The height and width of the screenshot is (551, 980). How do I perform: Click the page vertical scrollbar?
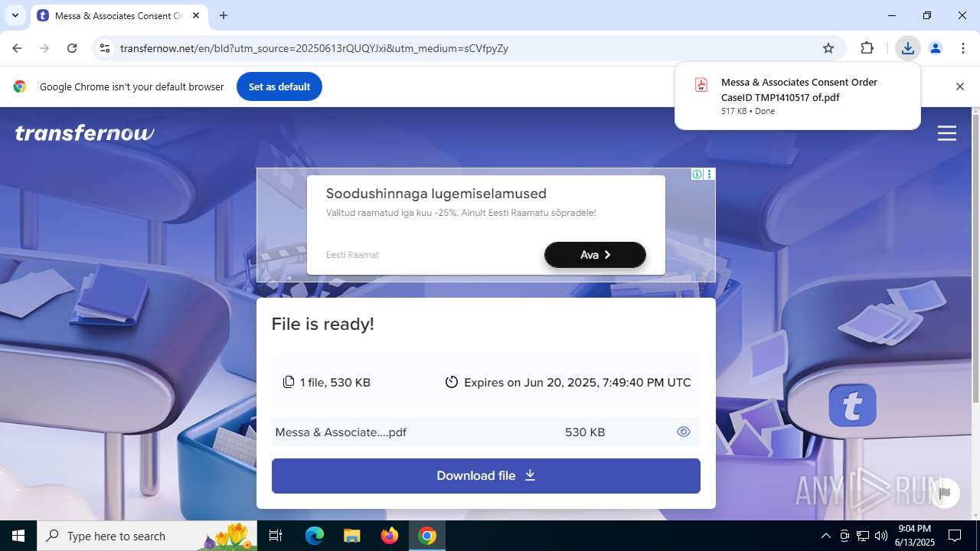(x=975, y=260)
